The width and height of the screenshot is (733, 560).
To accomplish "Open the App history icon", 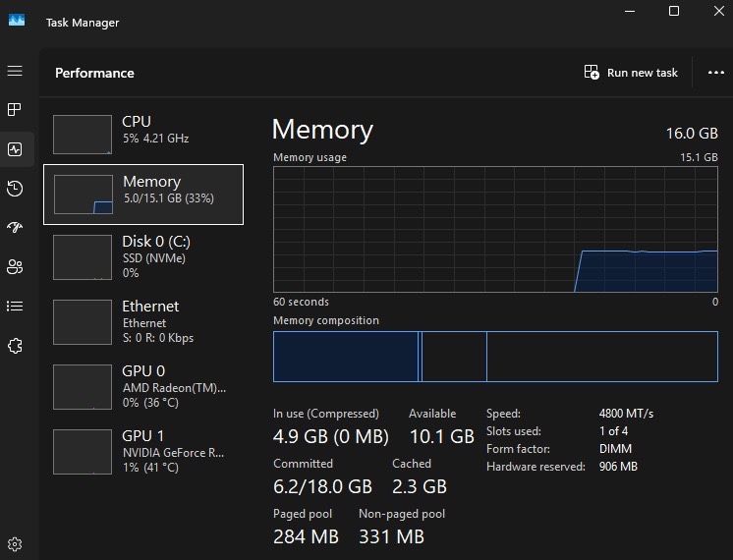I will coord(15,189).
